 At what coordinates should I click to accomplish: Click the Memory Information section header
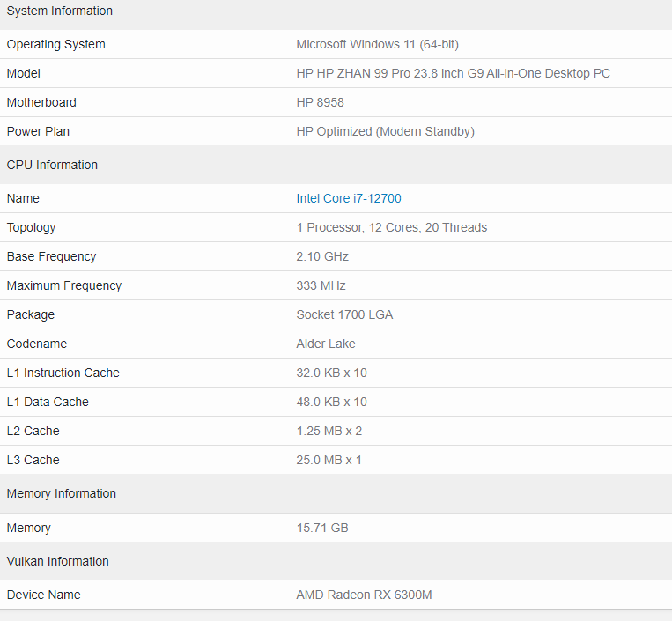click(x=62, y=493)
